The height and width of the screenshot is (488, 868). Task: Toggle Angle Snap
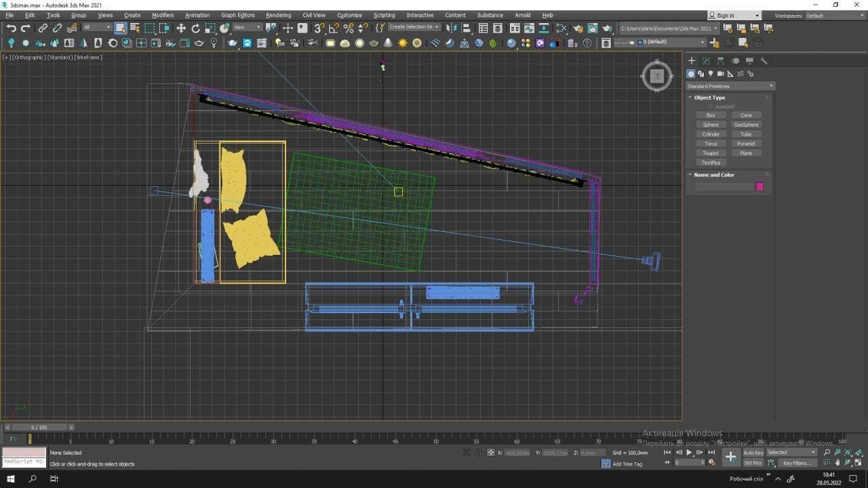(x=334, y=28)
